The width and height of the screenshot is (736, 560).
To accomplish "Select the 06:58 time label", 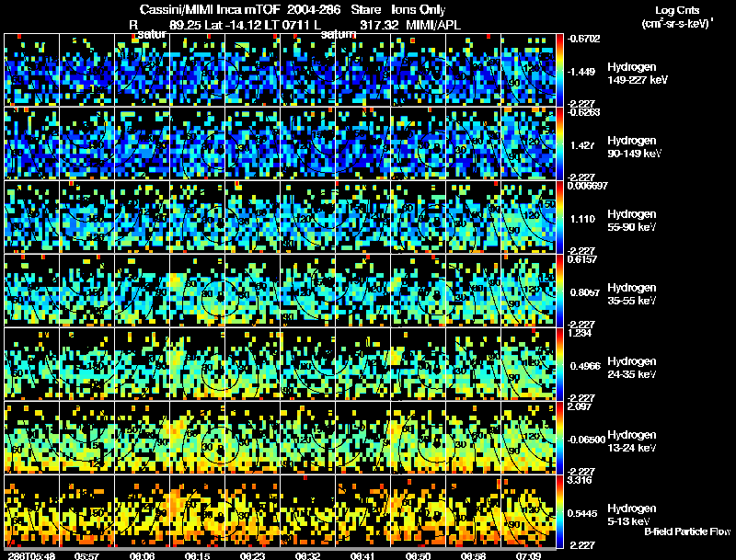I will click(x=473, y=555).
